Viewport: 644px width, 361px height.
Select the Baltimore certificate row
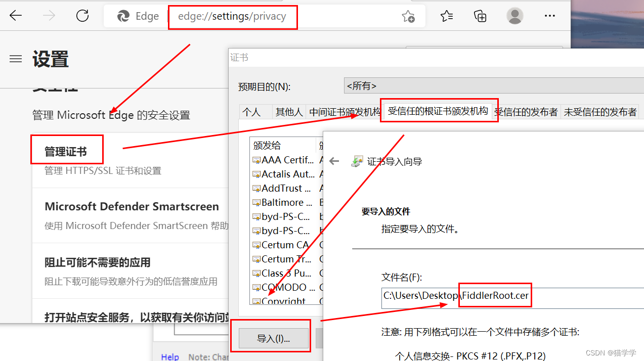tap(283, 202)
